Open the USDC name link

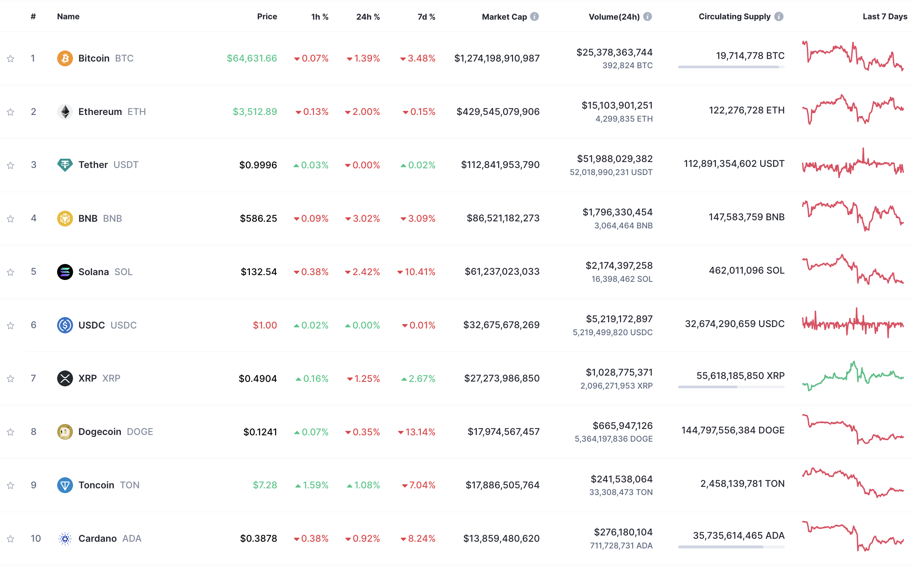click(x=92, y=325)
